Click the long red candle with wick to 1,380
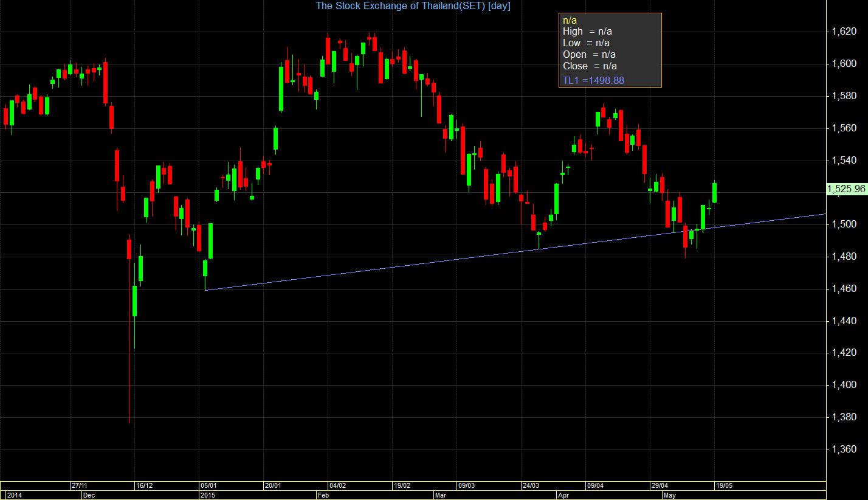The width and height of the screenshot is (868, 500). click(129, 328)
